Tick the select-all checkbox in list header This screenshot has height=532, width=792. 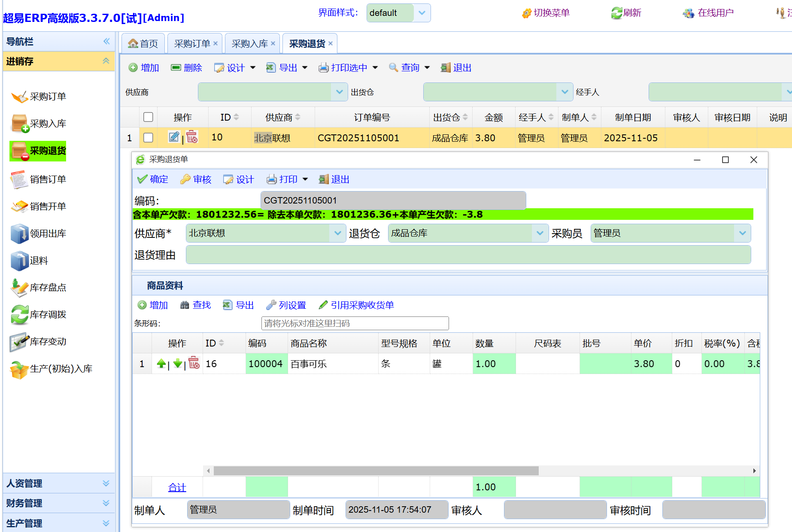point(148,117)
